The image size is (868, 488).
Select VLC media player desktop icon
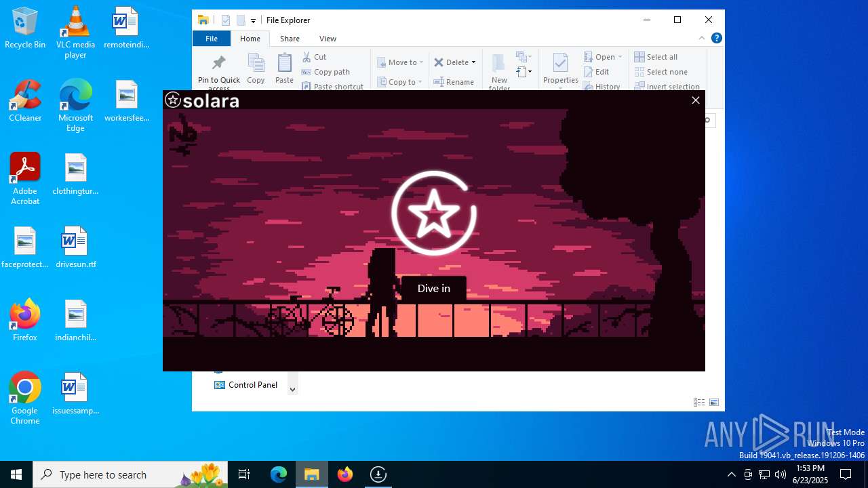pos(75,33)
